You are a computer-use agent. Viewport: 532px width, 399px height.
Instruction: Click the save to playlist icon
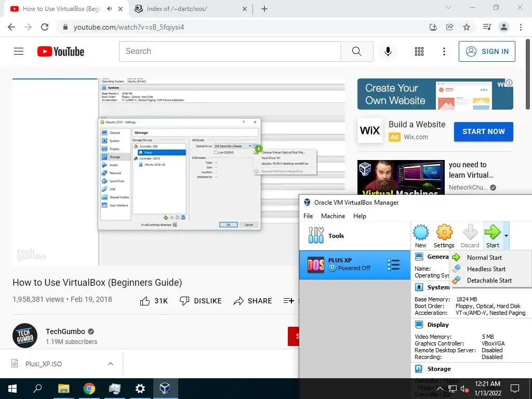point(288,301)
